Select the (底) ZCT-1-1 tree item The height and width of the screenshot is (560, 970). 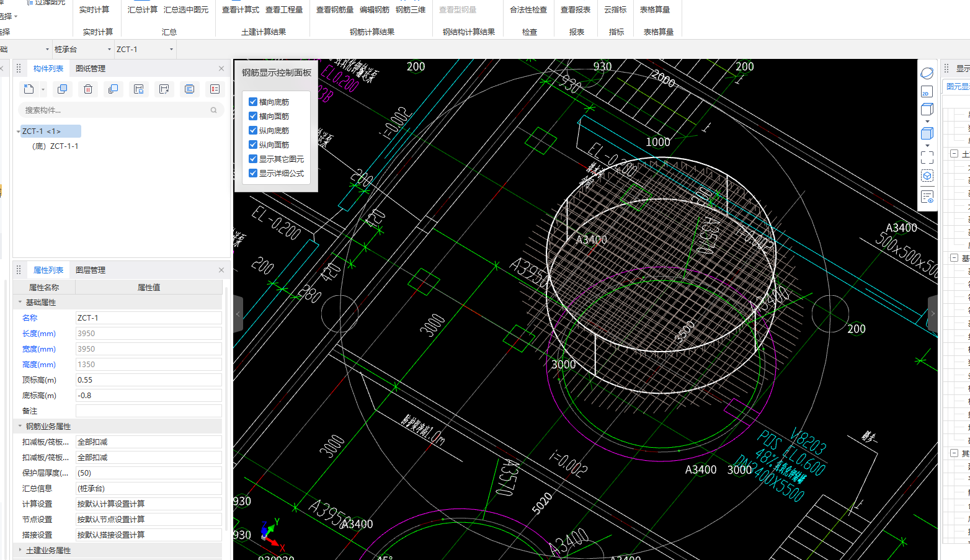pyautogui.click(x=55, y=146)
